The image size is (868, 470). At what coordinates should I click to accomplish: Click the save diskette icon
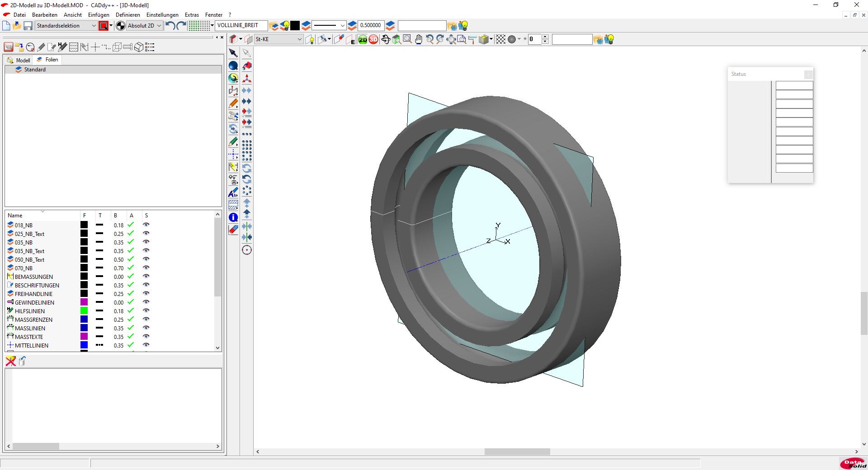click(28, 26)
